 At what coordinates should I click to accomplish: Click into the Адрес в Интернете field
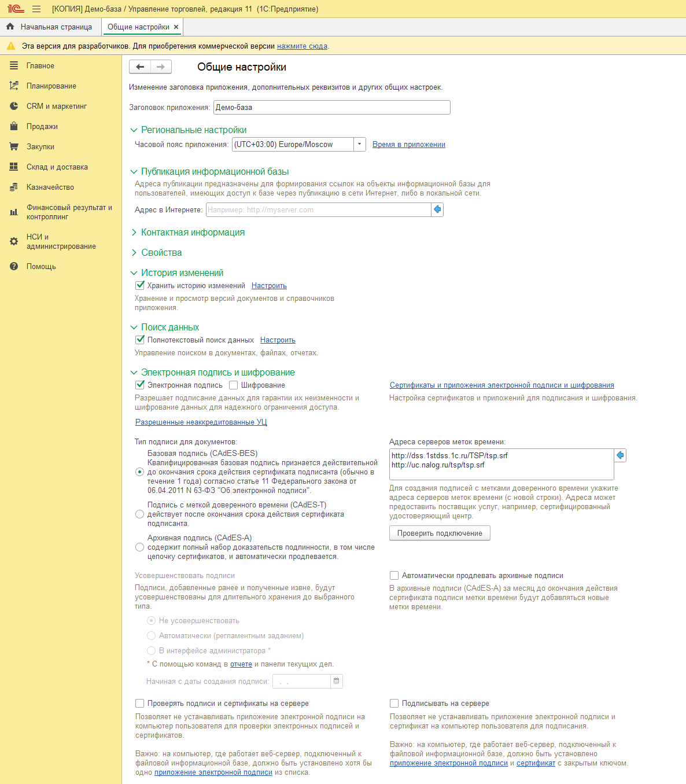pyautogui.click(x=319, y=209)
